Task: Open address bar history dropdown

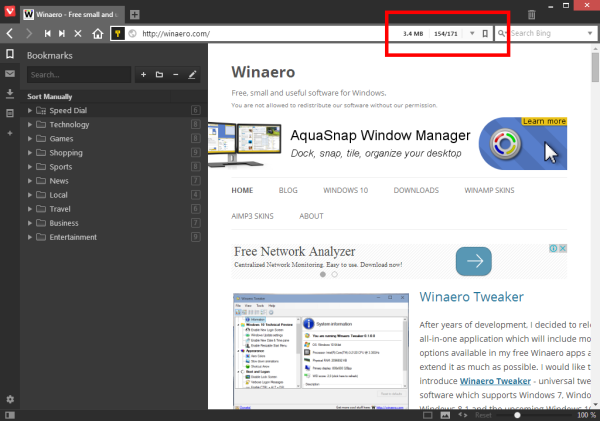Action: tap(472, 34)
